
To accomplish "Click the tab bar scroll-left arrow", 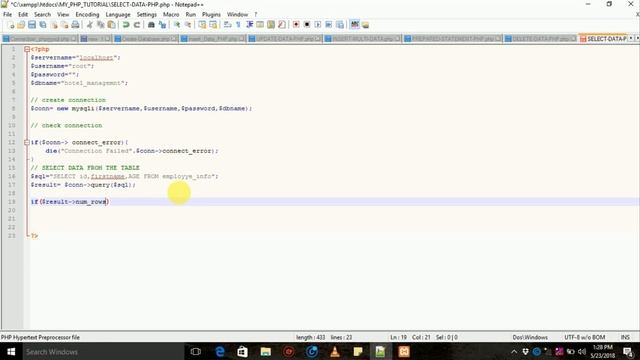I will point(631,38).
